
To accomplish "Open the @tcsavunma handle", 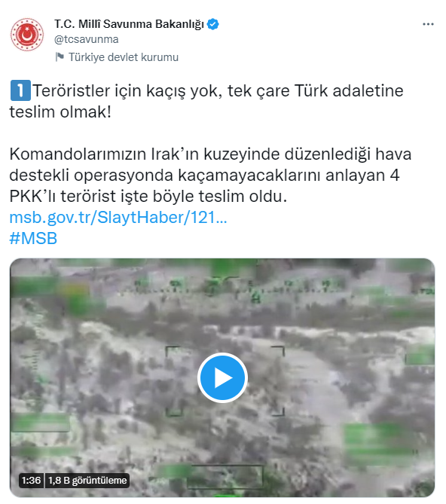I will (87, 39).
